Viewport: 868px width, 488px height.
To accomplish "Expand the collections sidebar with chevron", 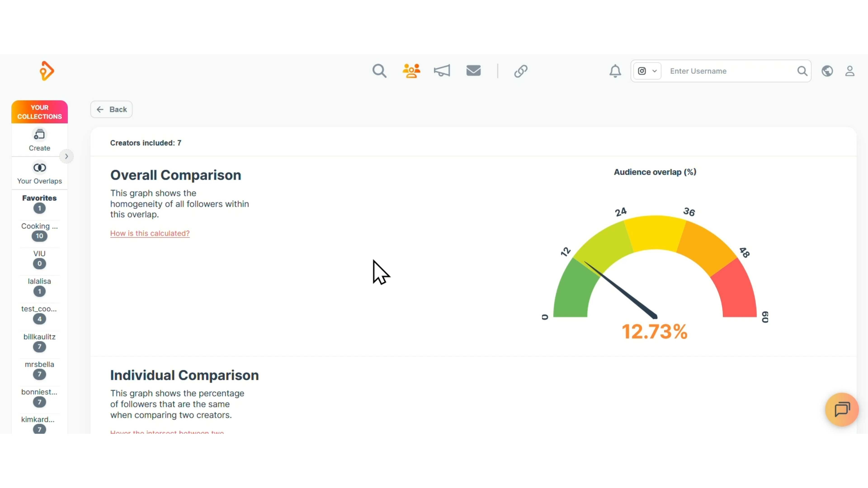I will point(66,156).
